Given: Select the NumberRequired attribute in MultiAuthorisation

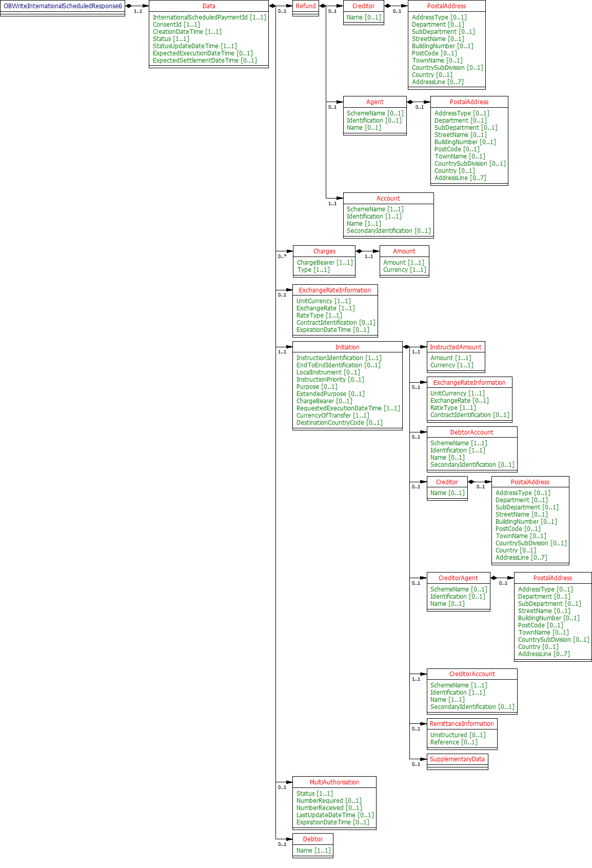Looking at the screenshot, I should tap(329, 801).
